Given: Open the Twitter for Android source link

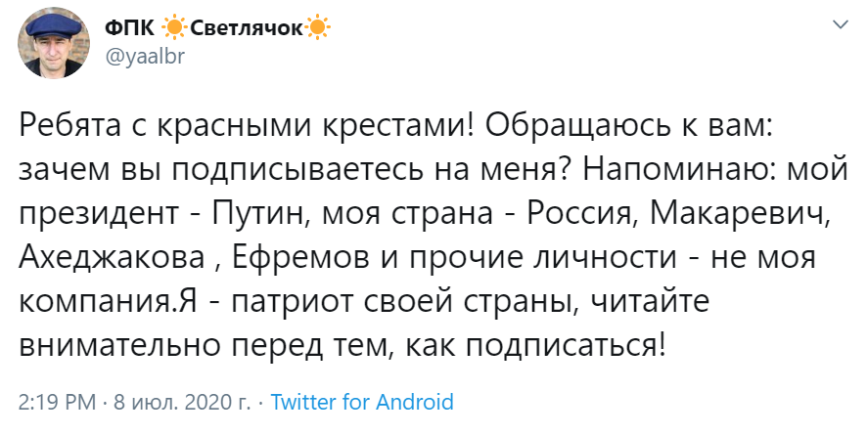Looking at the screenshot, I should [361, 402].
